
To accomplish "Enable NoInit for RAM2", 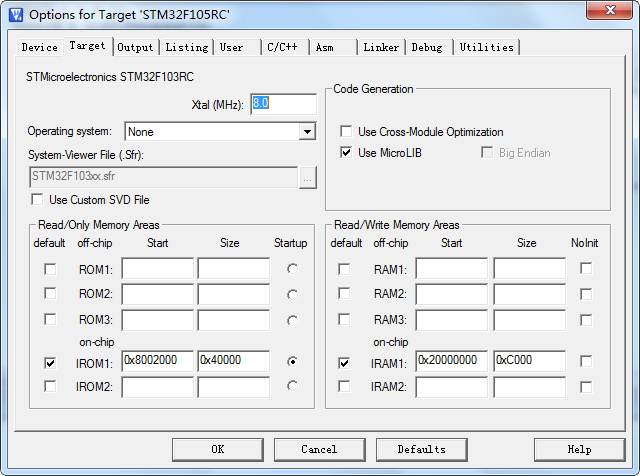I will [586, 294].
